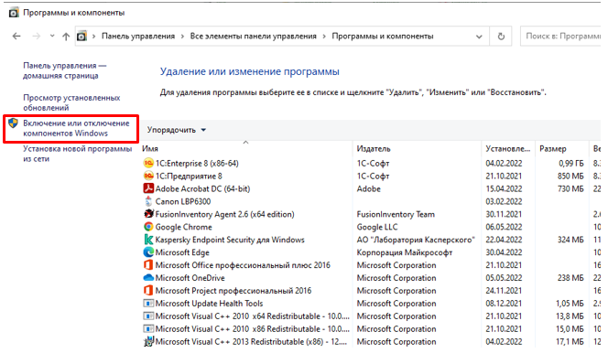Image resolution: width=608 pixels, height=364 pixels.
Task: Refresh the programs list
Action: [x=501, y=36]
